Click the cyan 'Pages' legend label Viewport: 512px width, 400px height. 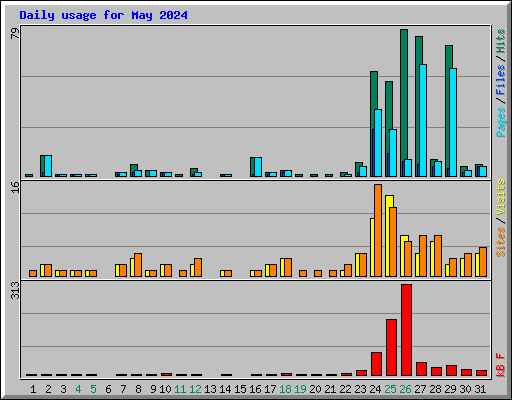tap(501, 122)
